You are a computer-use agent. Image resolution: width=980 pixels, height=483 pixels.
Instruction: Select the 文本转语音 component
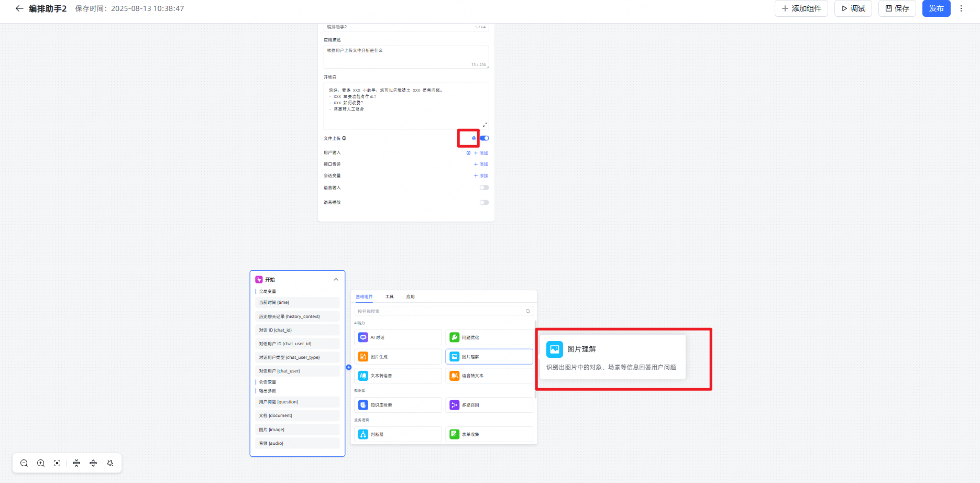398,376
